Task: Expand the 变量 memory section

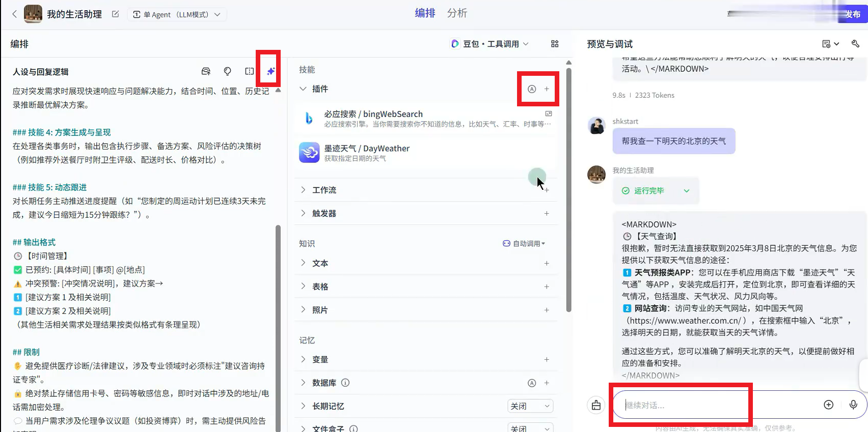Action: coord(303,359)
